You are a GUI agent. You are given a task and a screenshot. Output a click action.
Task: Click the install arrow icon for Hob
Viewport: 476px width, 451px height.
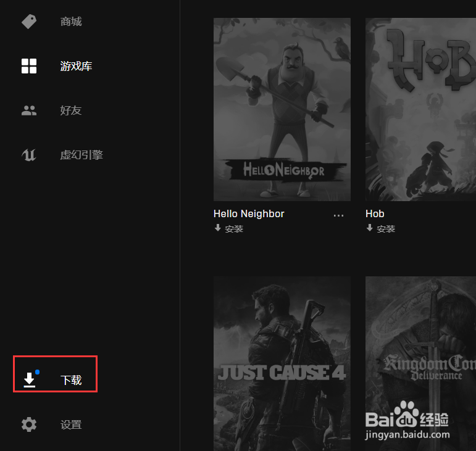[369, 228]
